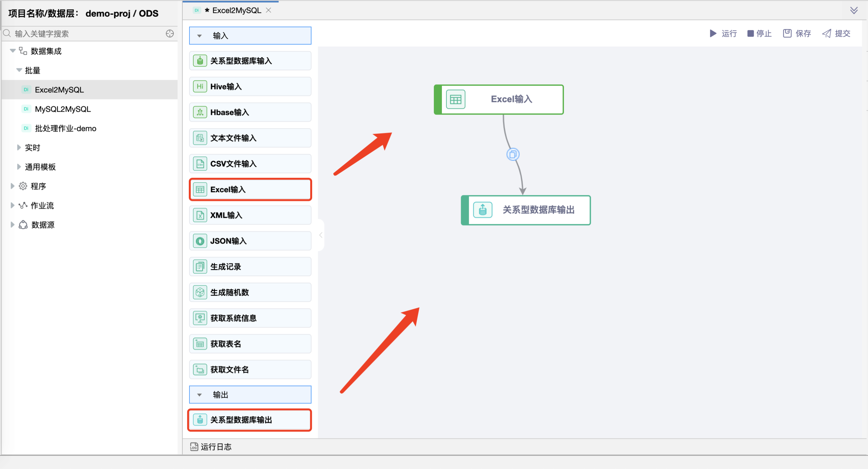
Task: Click the JSON输入 component icon
Action: [x=200, y=241]
